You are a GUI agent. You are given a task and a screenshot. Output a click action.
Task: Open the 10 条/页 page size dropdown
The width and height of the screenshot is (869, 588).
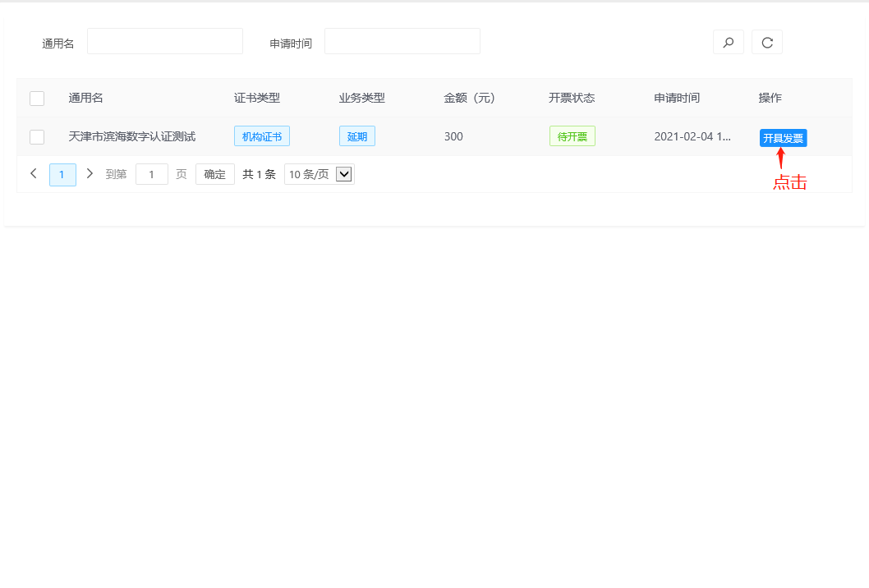coord(319,174)
